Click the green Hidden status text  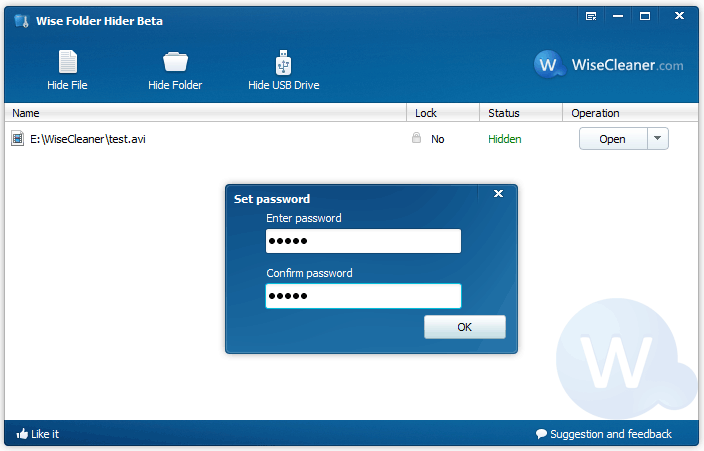tap(505, 139)
